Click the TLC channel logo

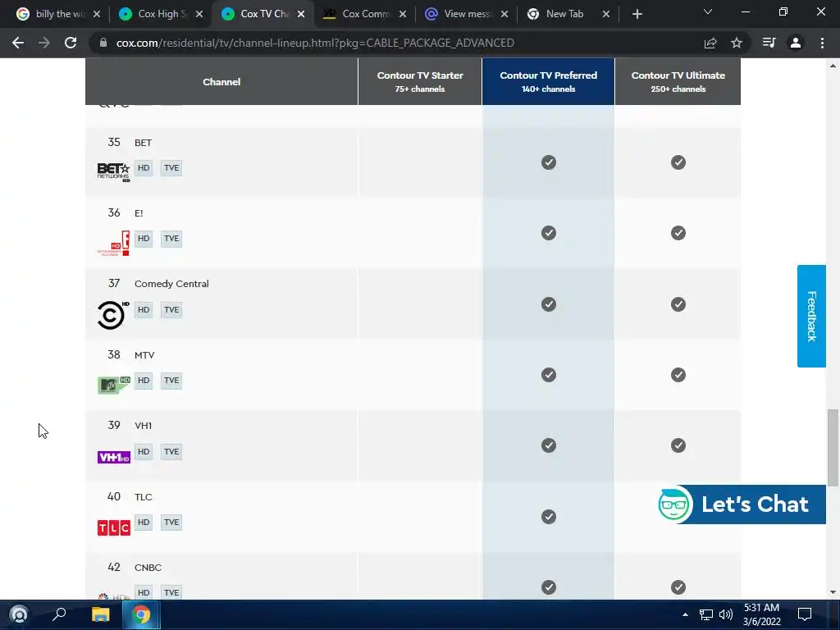113,527
